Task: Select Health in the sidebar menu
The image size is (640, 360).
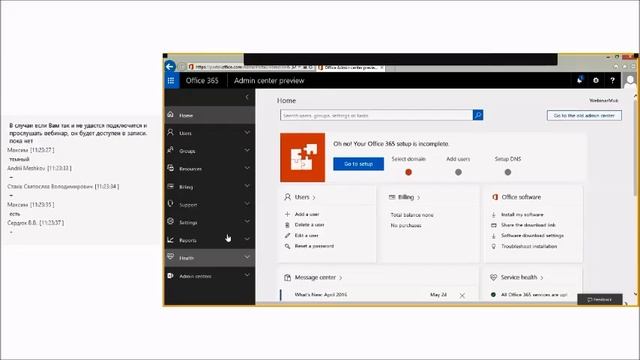Action: tap(210, 258)
